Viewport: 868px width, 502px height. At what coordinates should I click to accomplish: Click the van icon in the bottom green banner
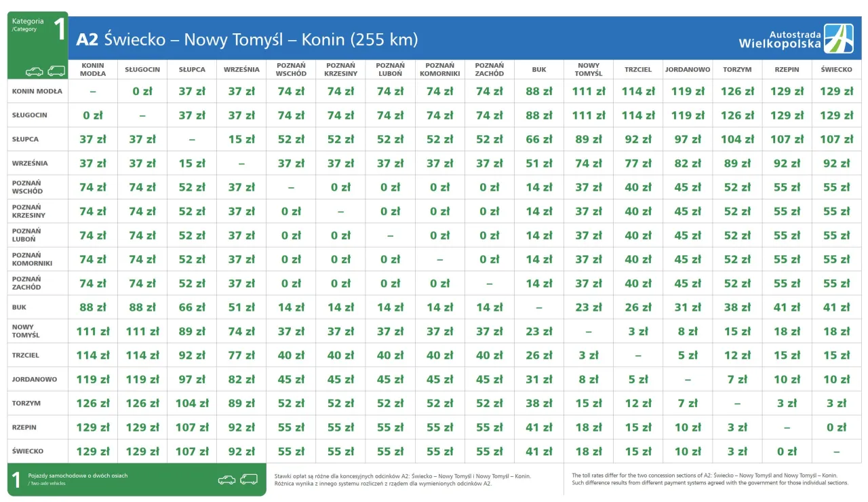pyautogui.click(x=249, y=480)
